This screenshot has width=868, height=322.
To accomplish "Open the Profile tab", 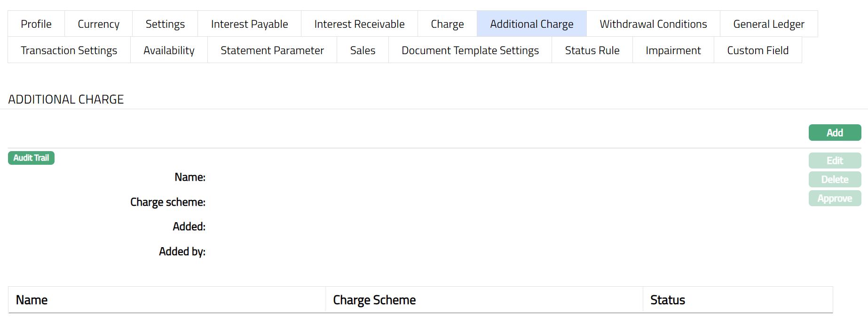I will click(36, 24).
